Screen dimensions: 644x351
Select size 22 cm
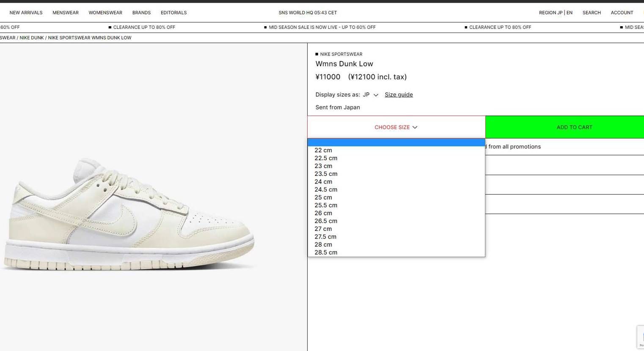pos(396,150)
